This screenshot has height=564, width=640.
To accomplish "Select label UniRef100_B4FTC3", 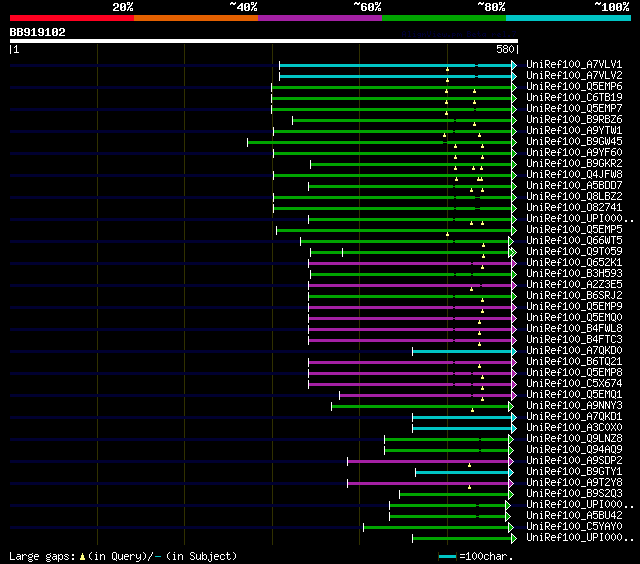I will [574, 340].
